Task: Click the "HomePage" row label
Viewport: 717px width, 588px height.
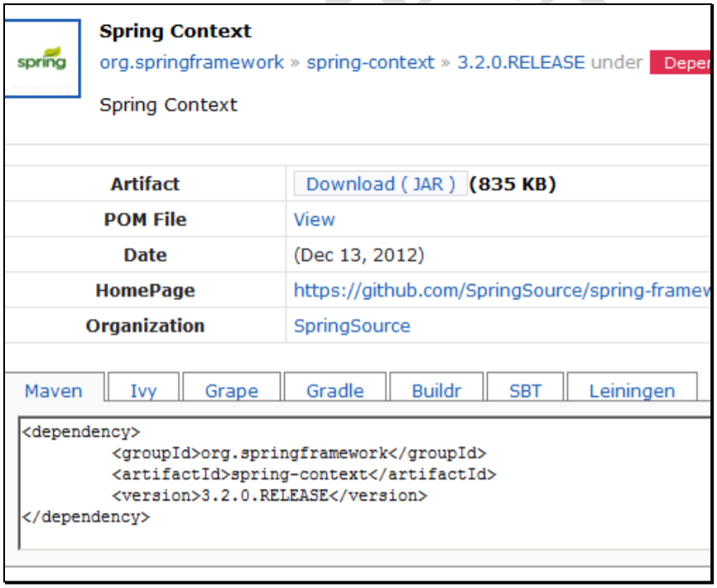Action: [145, 291]
